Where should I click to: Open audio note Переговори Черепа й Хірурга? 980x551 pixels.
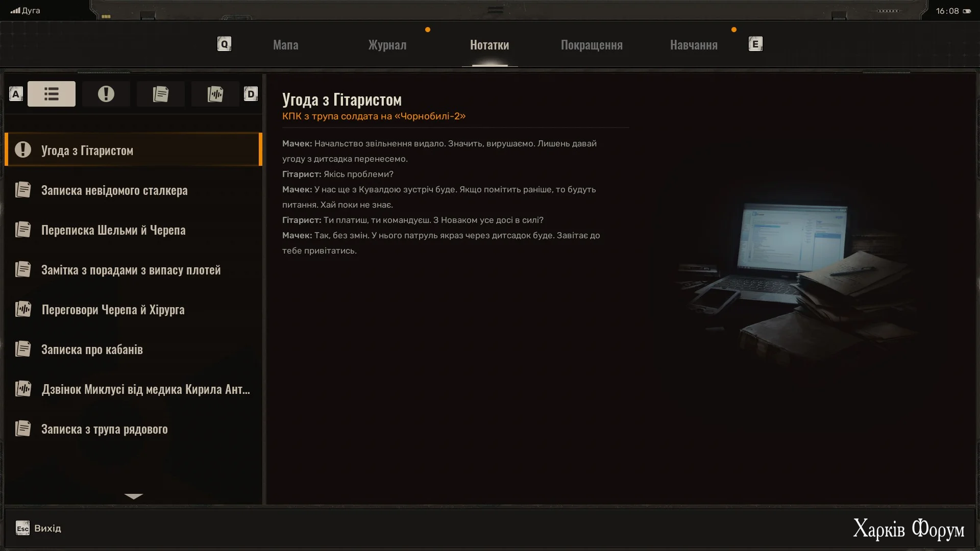tap(113, 310)
